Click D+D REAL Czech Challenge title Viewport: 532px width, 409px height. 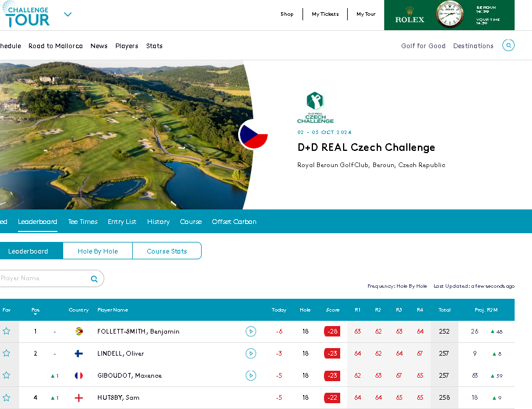point(366,147)
